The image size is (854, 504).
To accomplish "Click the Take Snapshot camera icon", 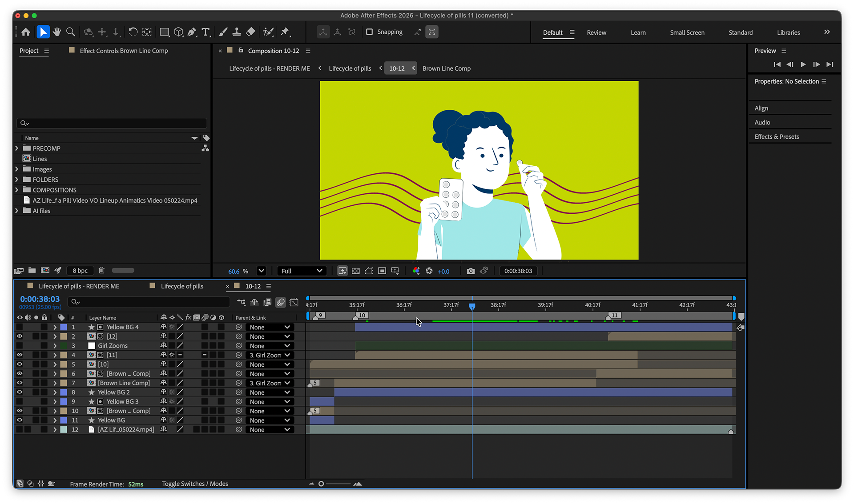I will 471,271.
